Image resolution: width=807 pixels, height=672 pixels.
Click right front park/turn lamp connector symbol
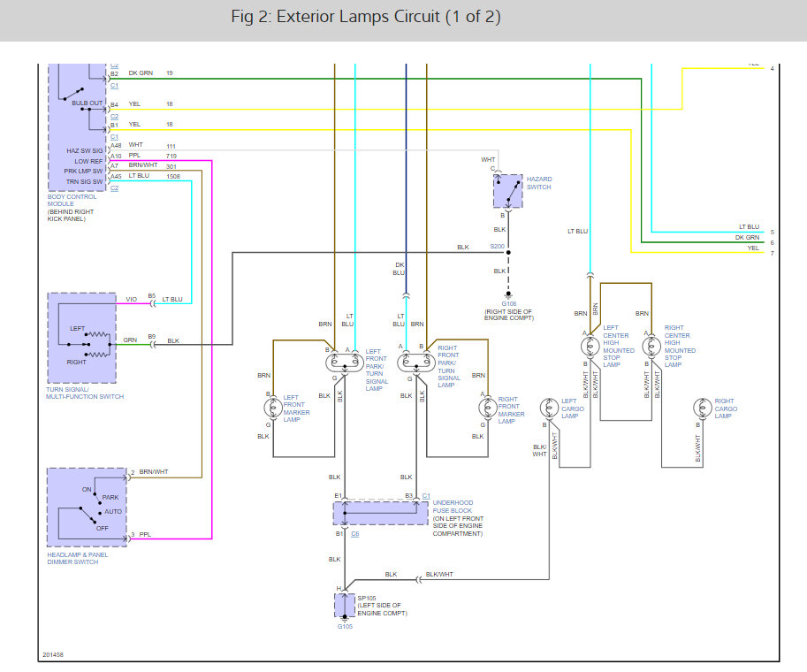pos(415,363)
